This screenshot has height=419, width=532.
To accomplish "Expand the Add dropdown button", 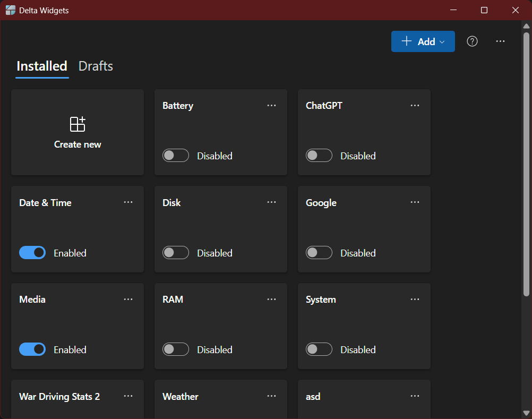I will 423,41.
